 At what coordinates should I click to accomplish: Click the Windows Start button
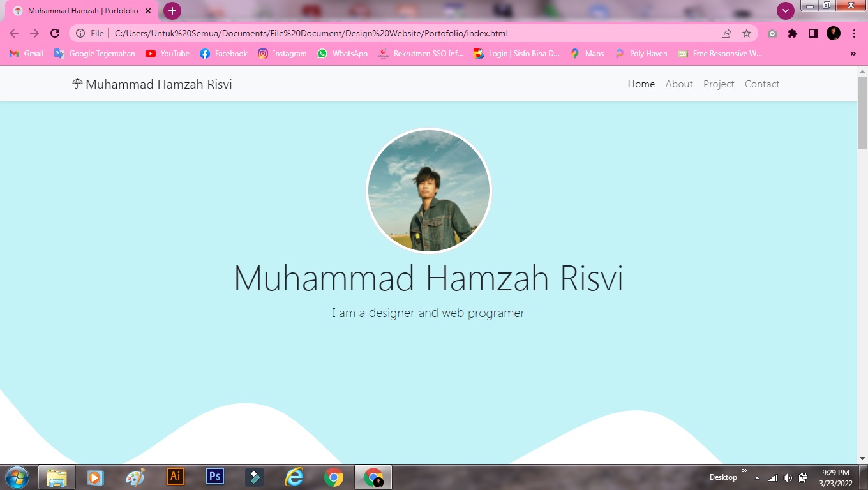pos(17,477)
